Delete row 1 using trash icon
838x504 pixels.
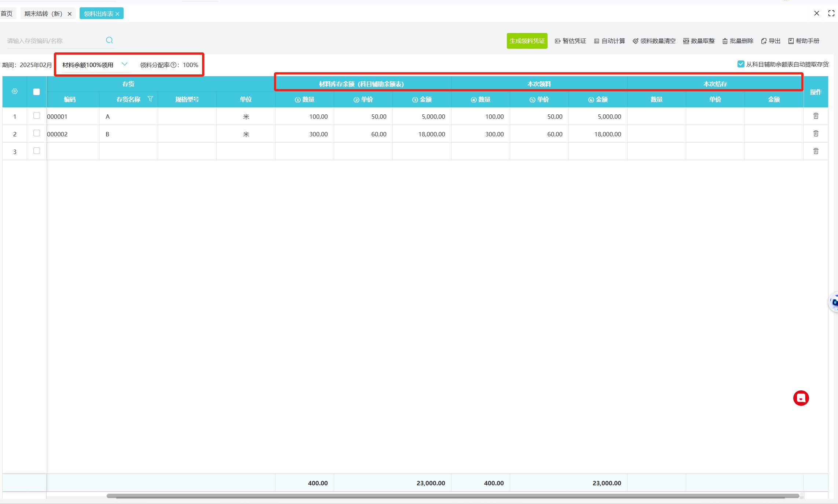click(x=816, y=116)
